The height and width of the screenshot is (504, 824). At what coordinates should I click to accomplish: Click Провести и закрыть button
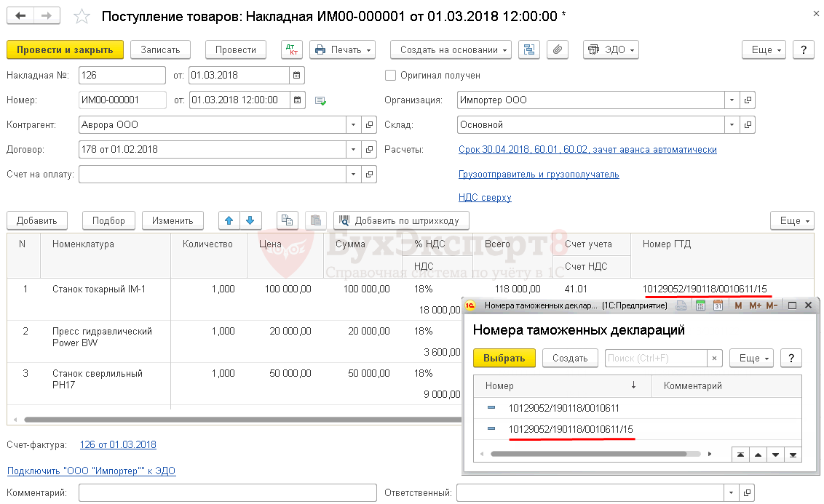tap(65, 50)
